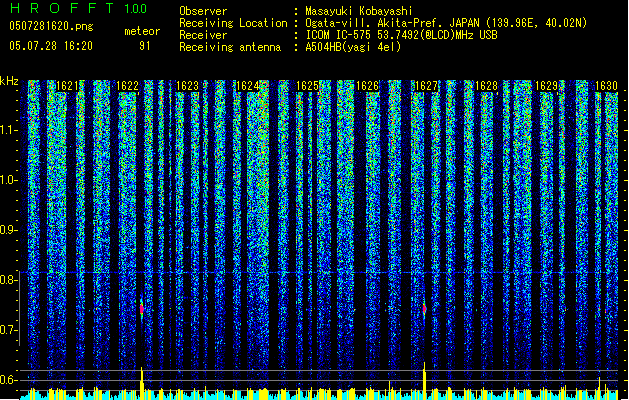Click the magenta meteor echo after 1622
The image size is (629, 400).
point(142,309)
